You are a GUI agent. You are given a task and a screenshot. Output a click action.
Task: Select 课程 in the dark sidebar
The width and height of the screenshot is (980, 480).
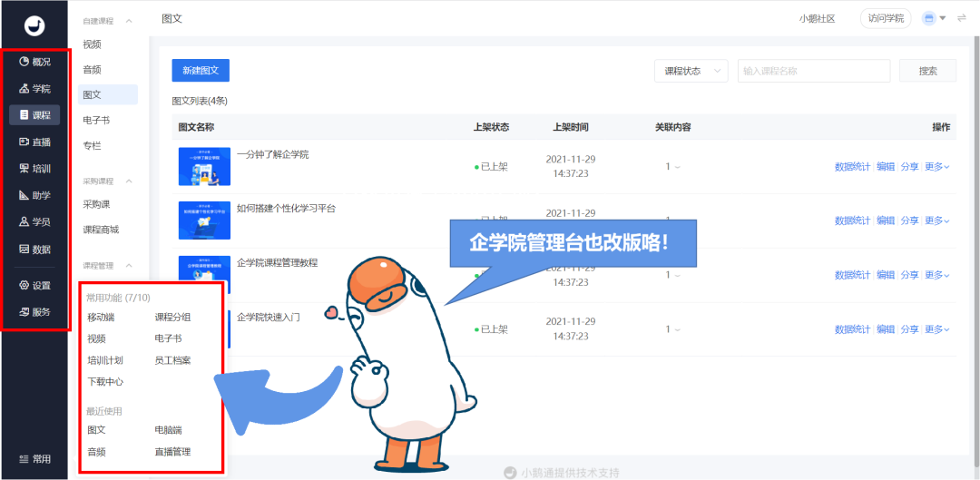(x=34, y=115)
